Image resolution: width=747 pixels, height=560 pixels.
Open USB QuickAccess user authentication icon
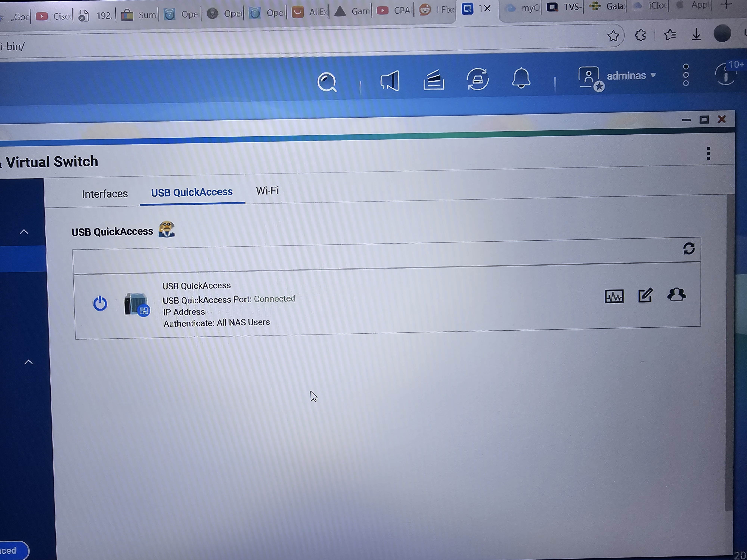click(x=676, y=294)
